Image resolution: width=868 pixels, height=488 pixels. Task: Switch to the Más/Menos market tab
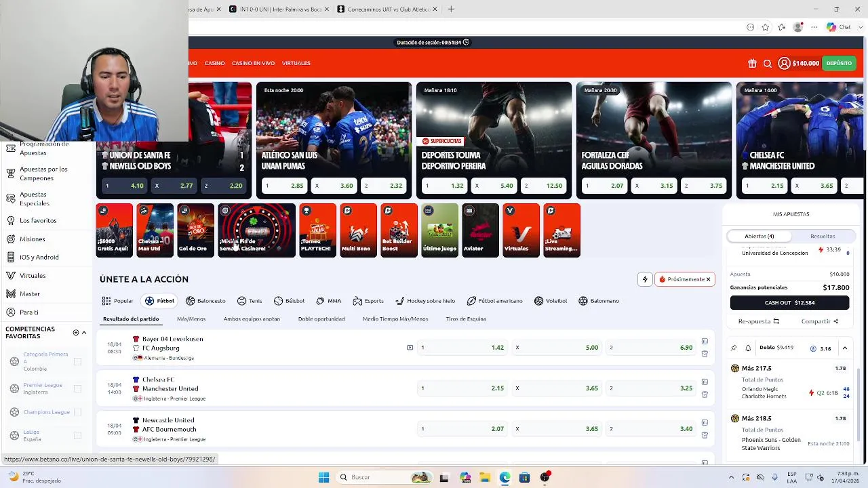(191, 319)
